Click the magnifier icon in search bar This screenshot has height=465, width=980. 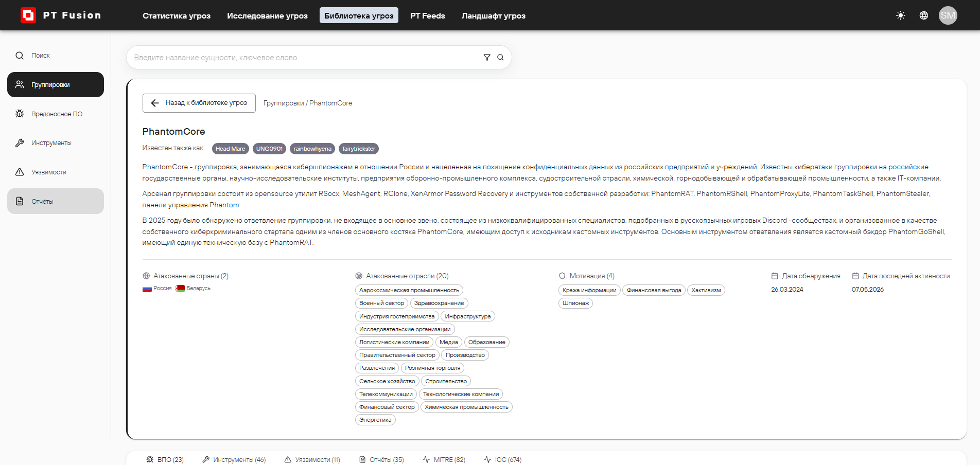pyautogui.click(x=500, y=58)
